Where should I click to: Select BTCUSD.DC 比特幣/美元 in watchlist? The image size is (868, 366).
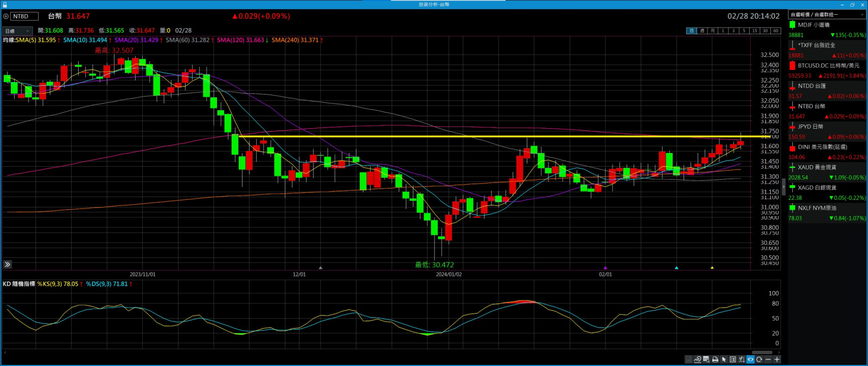point(827,66)
